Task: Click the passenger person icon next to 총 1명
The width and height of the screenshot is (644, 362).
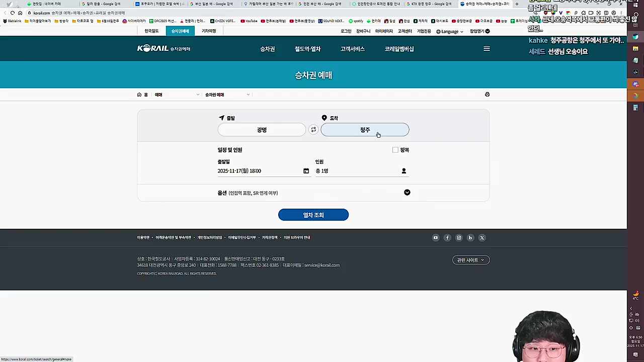Action: (x=404, y=171)
